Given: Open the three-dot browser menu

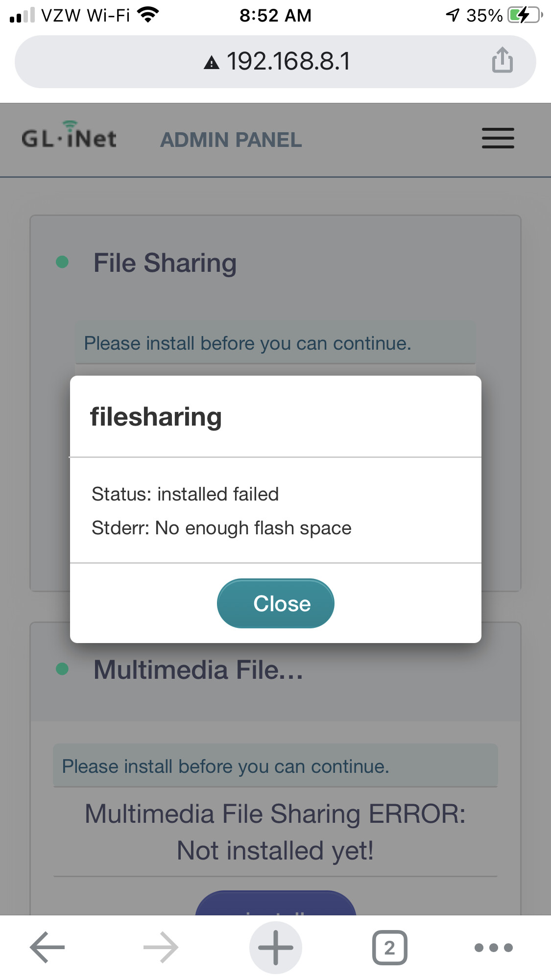Looking at the screenshot, I should tap(493, 947).
